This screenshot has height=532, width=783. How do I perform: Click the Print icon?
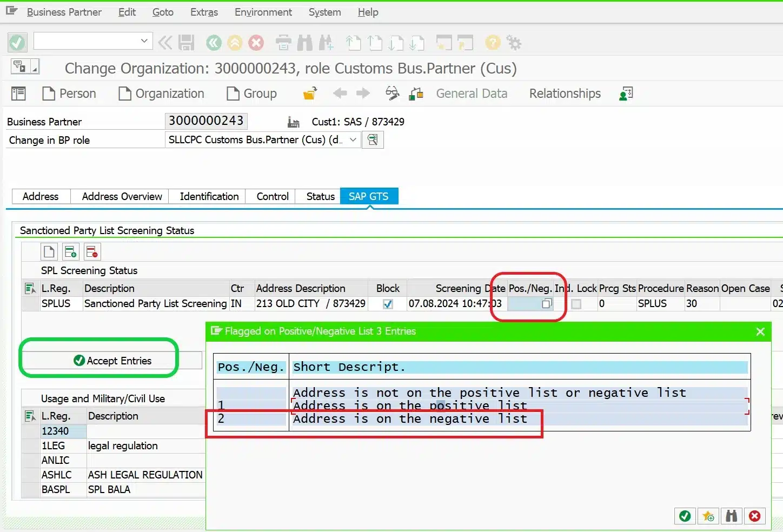pos(283,43)
